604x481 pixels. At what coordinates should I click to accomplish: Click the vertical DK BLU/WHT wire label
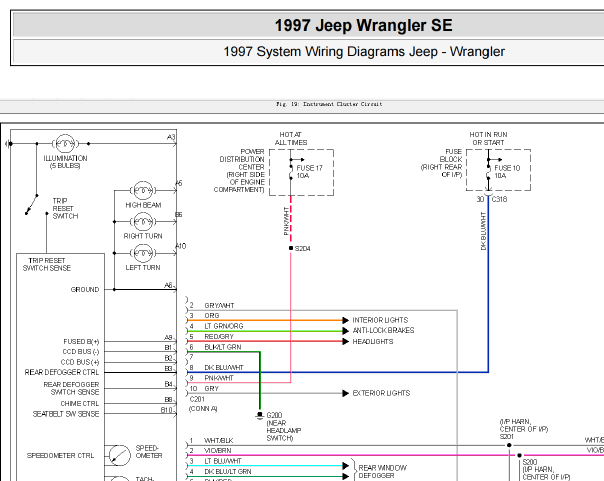pos(484,231)
